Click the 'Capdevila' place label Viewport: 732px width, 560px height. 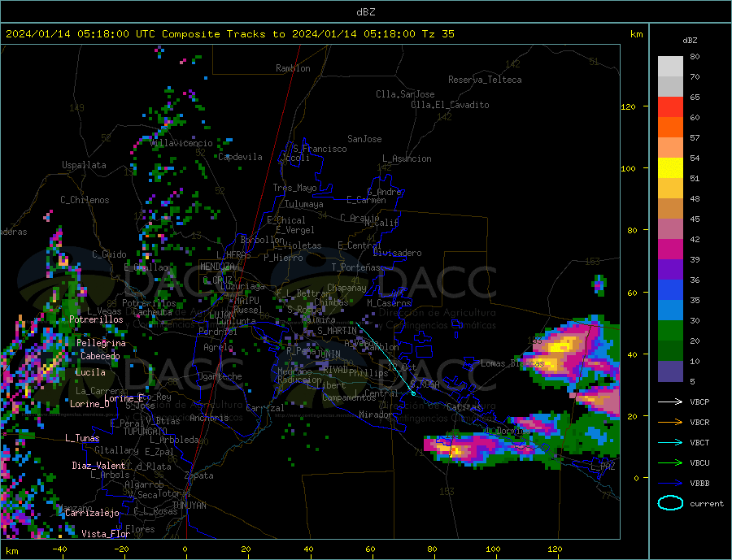point(240,157)
